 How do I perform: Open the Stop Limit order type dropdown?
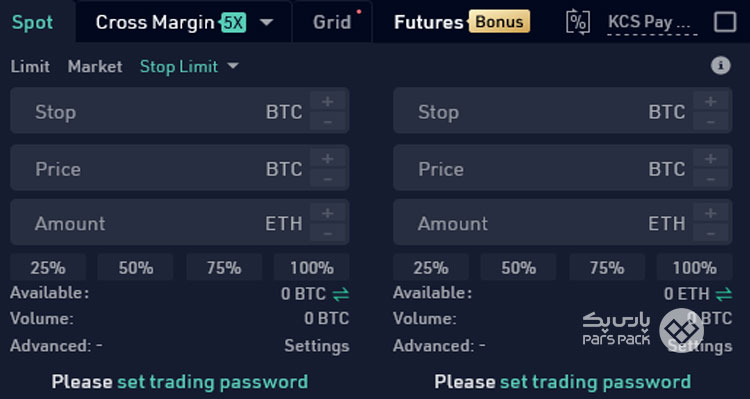pos(232,66)
